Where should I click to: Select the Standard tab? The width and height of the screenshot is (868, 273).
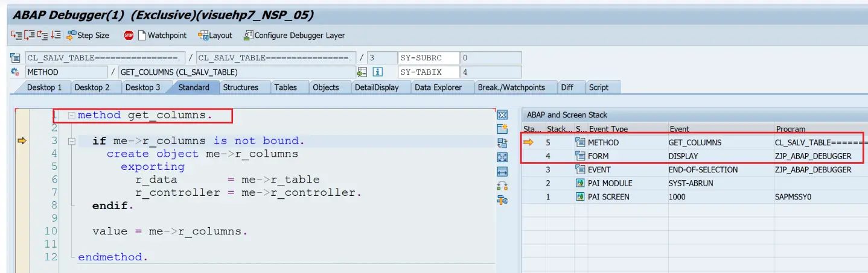coord(194,87)
